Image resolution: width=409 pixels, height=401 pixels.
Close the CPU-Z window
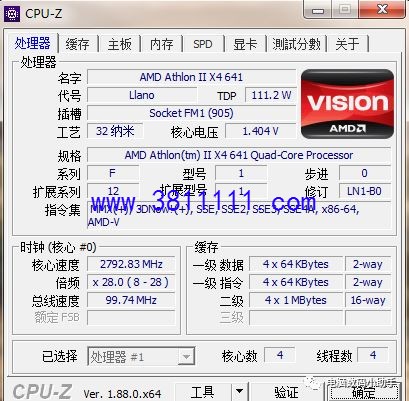click(x=382, y=10)
